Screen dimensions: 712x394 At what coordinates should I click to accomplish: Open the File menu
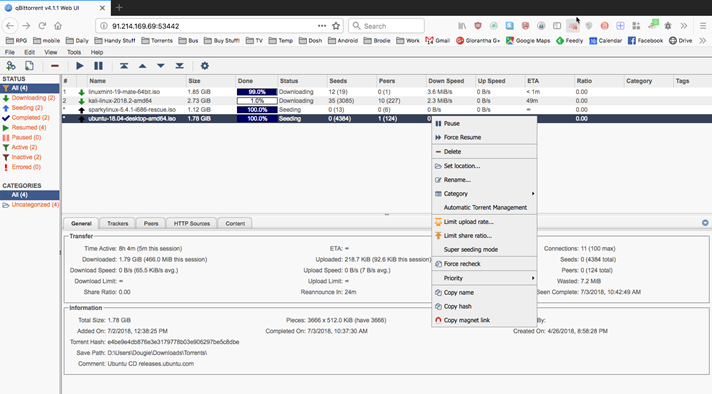10,52
